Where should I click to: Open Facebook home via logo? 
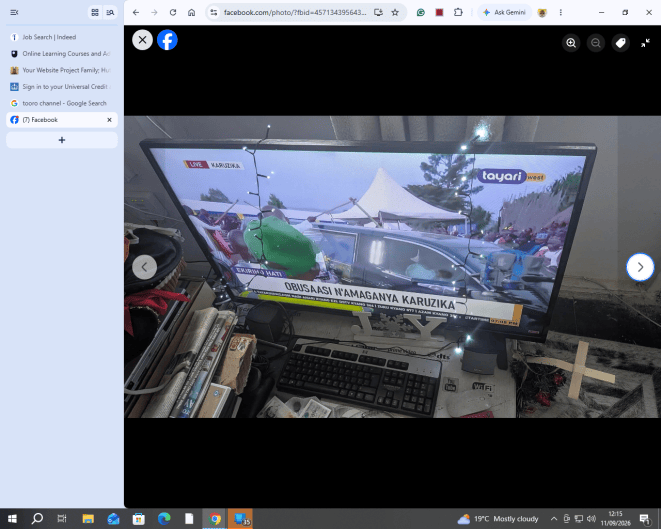[167, 40]
